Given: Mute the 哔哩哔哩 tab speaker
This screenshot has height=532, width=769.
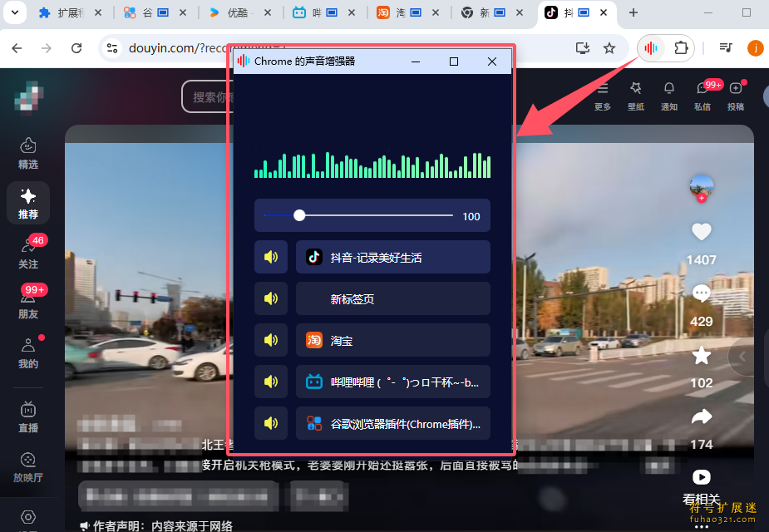Looking at the screenshot, I should tap(271, 382).
